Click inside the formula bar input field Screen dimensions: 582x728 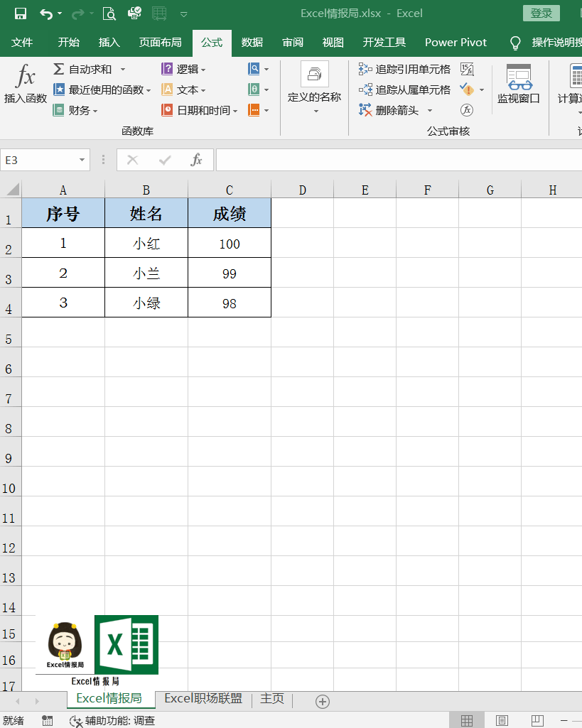click(398, 160)
